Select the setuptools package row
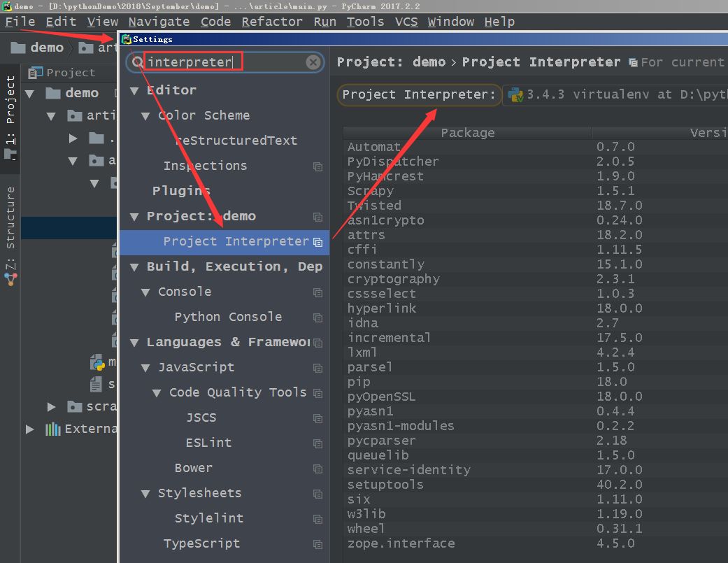Viewport: 728px width, 563px height. point(535,485)
